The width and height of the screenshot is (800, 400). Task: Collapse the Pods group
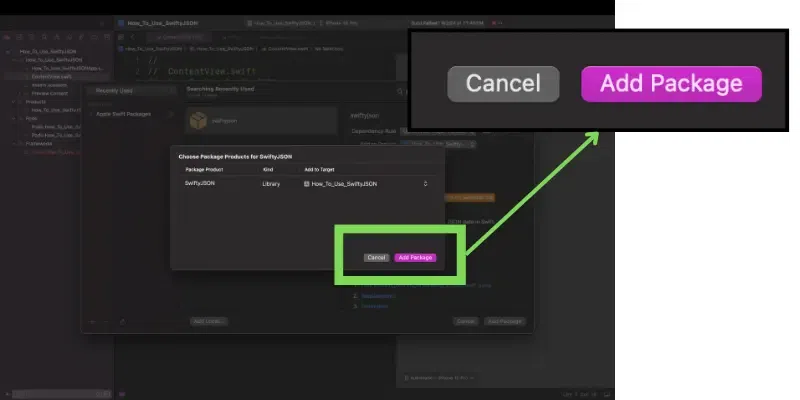[14, 118]
